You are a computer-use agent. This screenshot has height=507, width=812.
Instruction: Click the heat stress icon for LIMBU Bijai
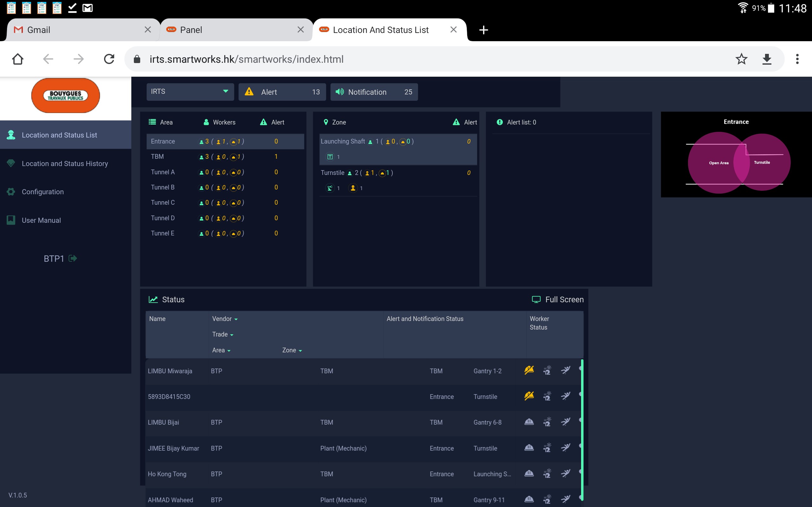(547, 422)
